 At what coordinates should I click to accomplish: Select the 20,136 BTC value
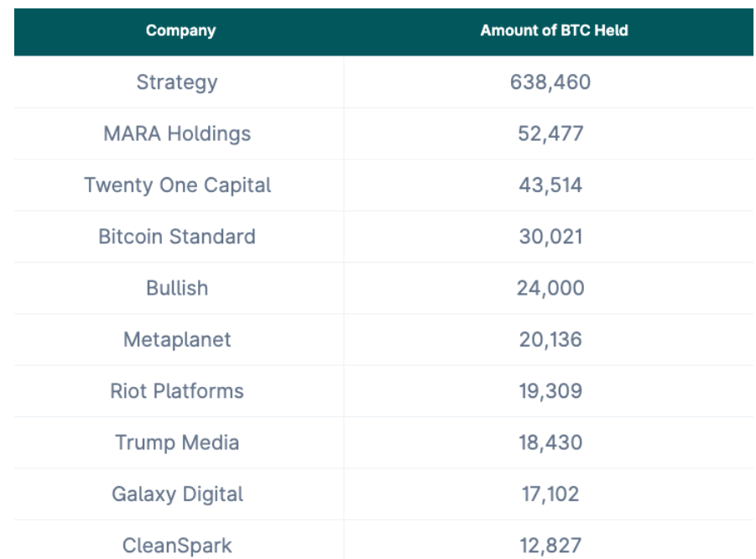click(x=550, y=340)
